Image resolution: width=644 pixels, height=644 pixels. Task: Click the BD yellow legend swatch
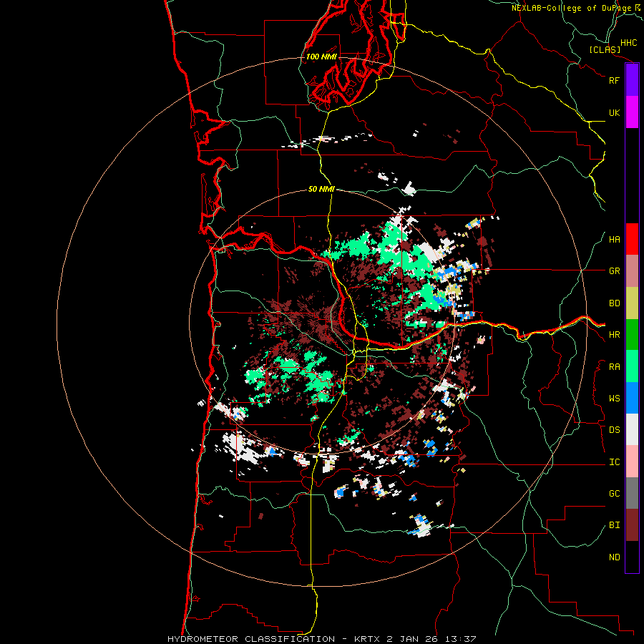(x=632, y=303)
